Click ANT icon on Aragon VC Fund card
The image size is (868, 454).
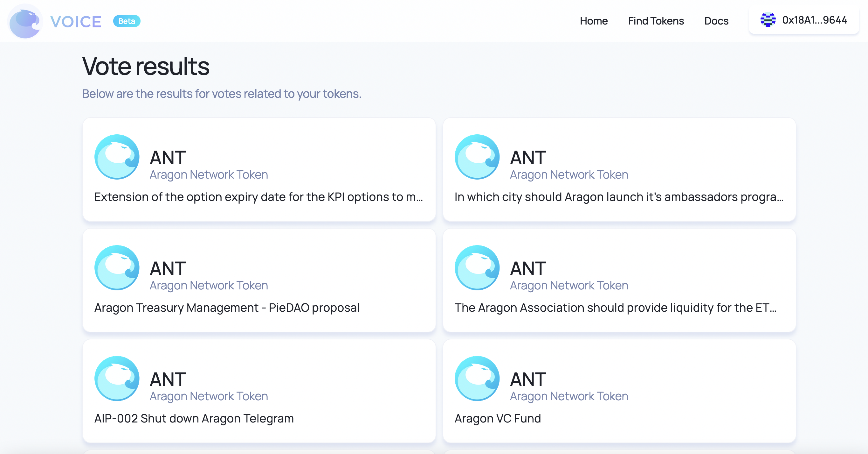pos(477,378)
